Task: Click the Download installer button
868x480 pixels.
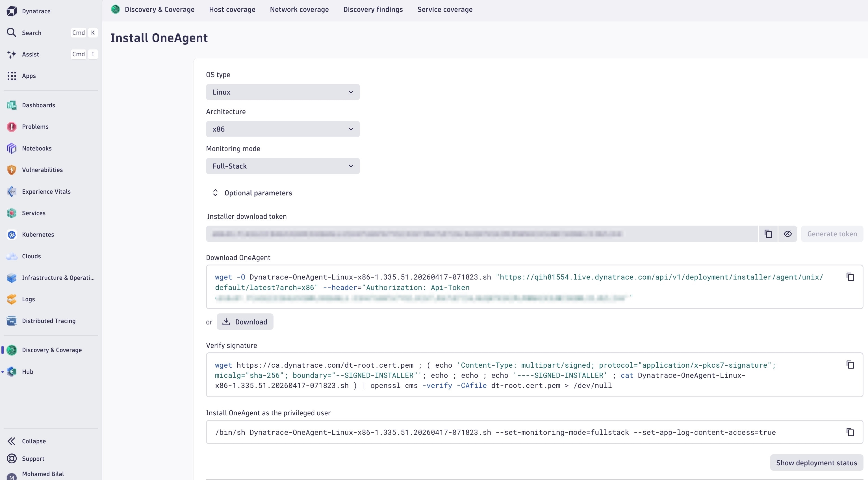Action: pyautogui.click(x=245, y=322)
